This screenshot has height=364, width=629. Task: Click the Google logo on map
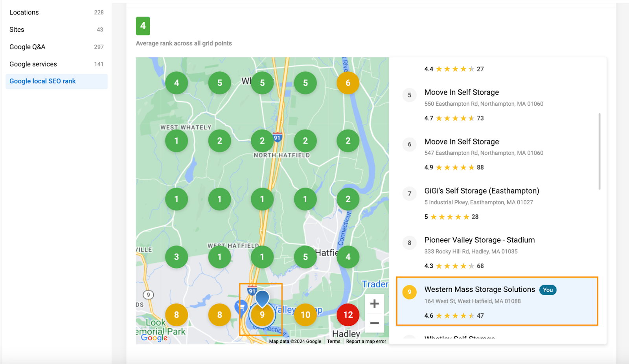click(x=154, y=338)
